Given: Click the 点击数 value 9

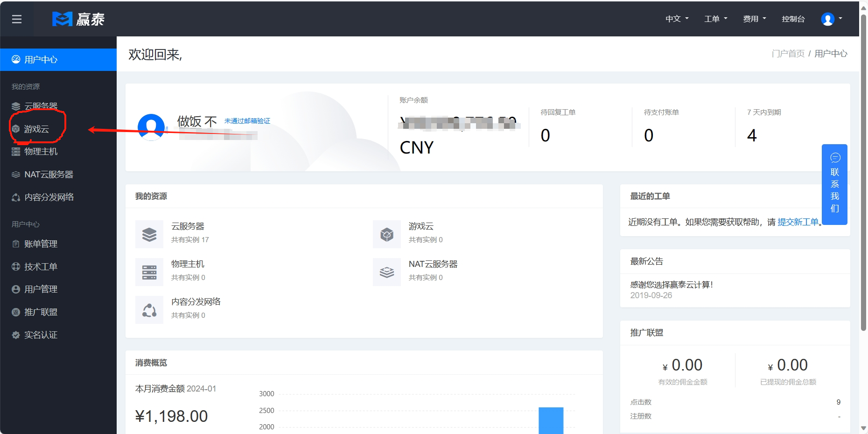Looking at the screenshot, I should pyautogui.click(x=839, y=402).
